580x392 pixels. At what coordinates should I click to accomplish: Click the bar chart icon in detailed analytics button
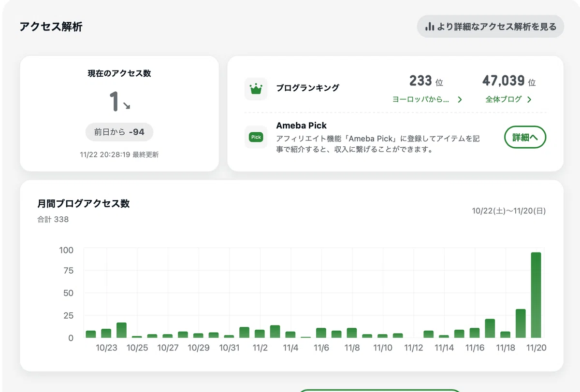coord(429,27)
